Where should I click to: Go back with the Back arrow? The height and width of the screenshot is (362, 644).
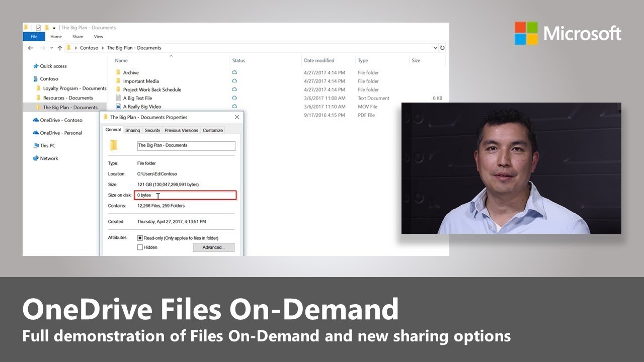point(31,48)
